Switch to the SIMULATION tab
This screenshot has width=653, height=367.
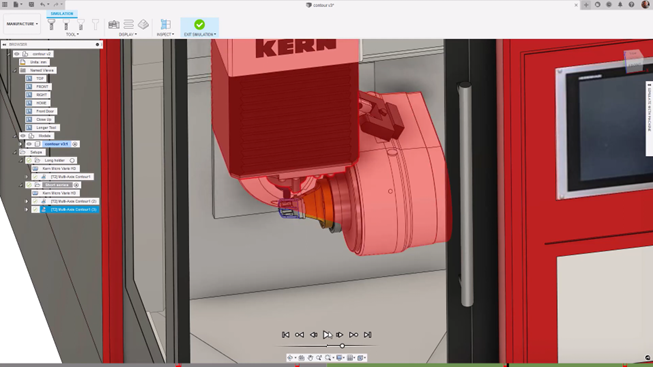pyautogui.click(x=62, y=14)
